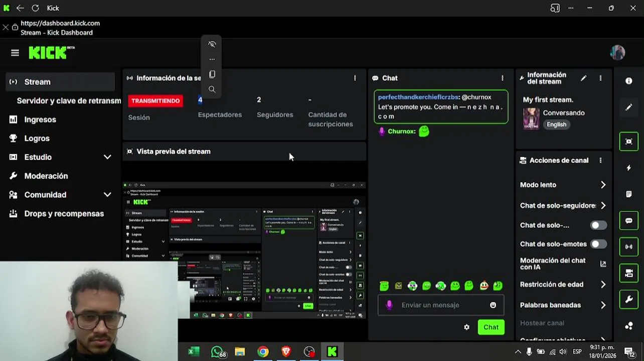Viewport: 644px width, 361px height.
Task: Enable Chat de solo-emotes switch
Action: (x=598, y=244)
